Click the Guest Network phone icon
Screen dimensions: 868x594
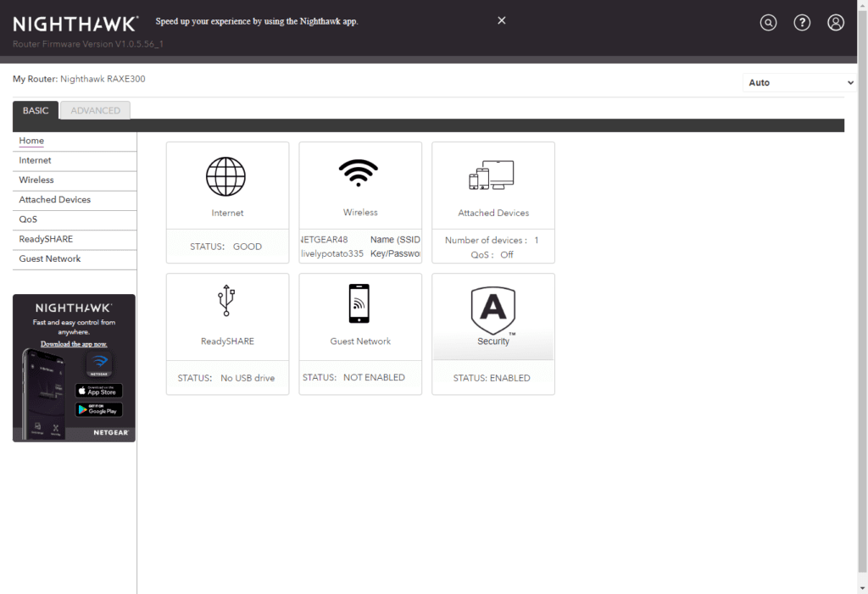pos(359,303)
